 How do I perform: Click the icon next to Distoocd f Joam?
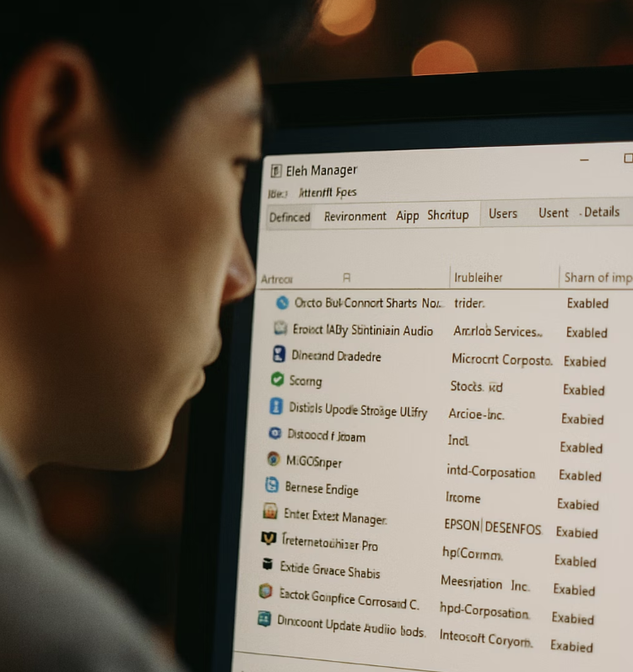[274, 433]
